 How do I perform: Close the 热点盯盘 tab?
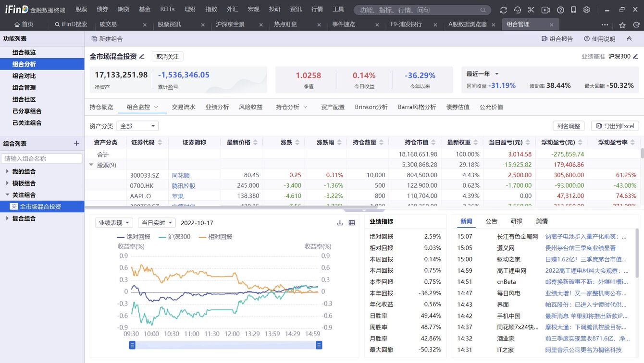point(319,25)
